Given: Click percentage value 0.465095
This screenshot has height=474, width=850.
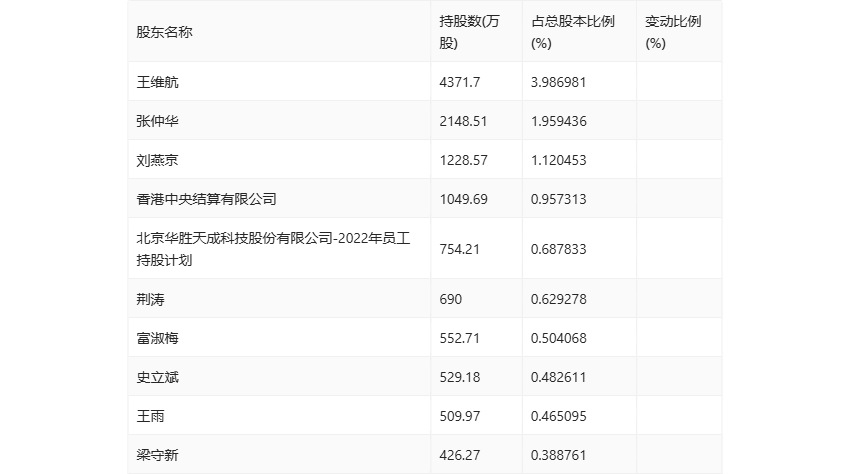Looking at the screenshot, I should 558,416.
